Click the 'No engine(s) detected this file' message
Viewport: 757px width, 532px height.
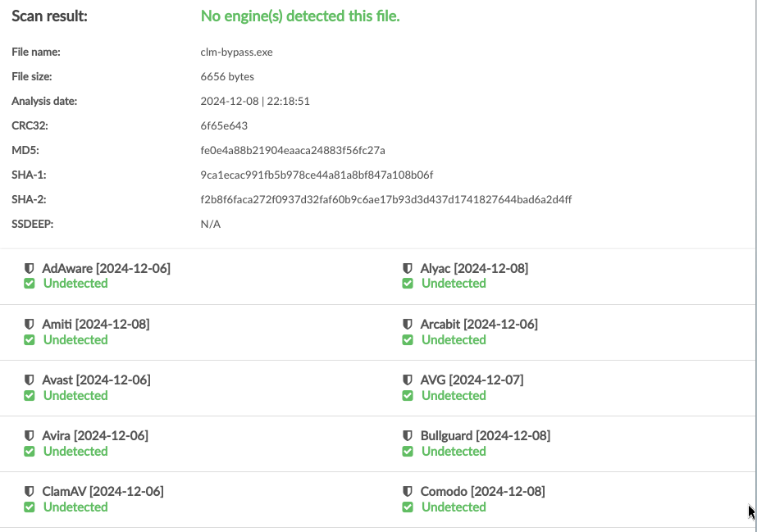click(x=300, y=16)
